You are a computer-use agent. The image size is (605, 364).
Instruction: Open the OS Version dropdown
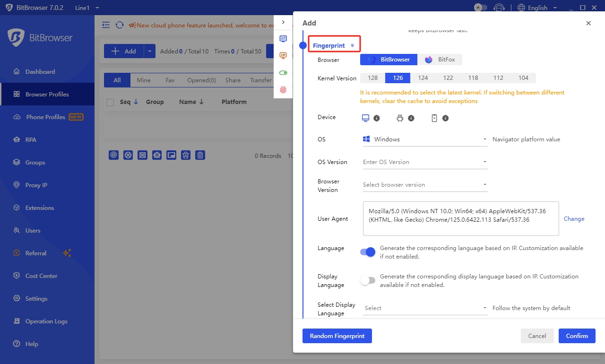(x=424, y=162)
